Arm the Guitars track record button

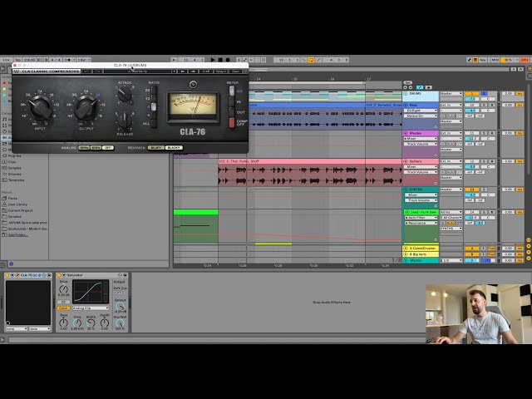coord(491,161)
